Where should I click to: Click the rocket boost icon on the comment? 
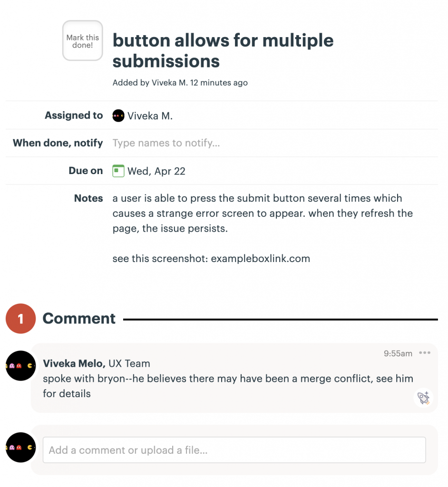pos(422,399)
